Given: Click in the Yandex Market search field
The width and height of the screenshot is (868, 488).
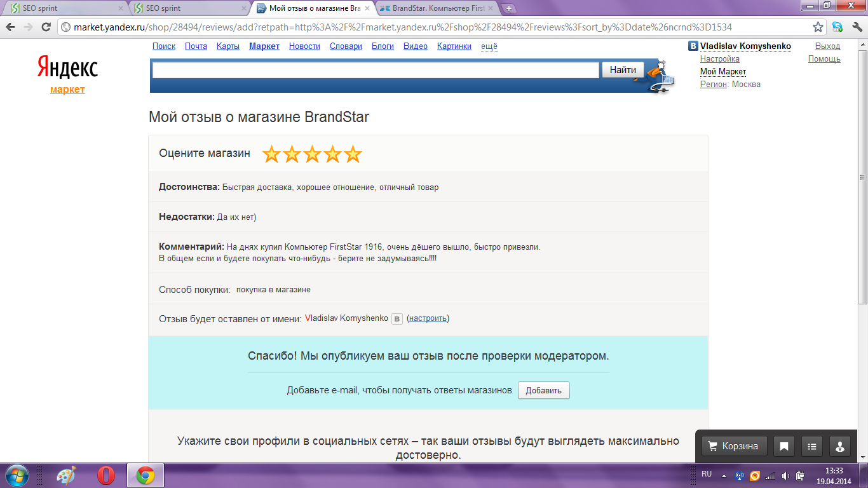Looking at the screenshot, I should tap(376, 70).
